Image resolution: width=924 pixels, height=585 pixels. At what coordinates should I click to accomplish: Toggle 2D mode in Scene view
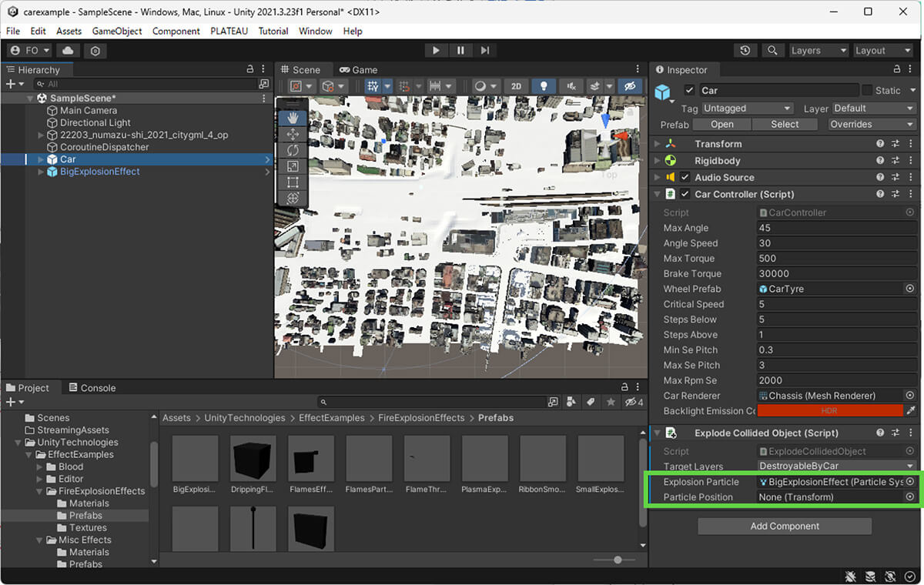pos(517,86)
